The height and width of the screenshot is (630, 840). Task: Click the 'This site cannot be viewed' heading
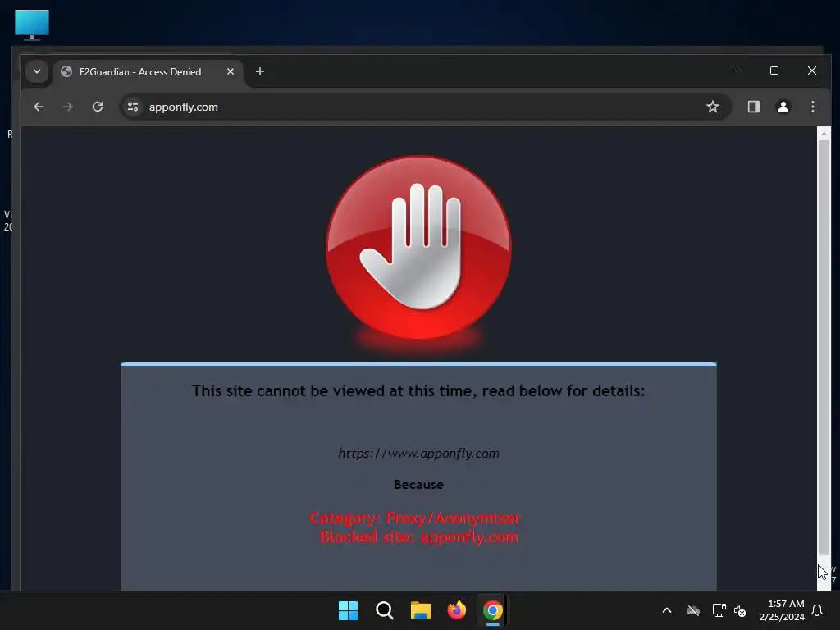coord(418,391)
